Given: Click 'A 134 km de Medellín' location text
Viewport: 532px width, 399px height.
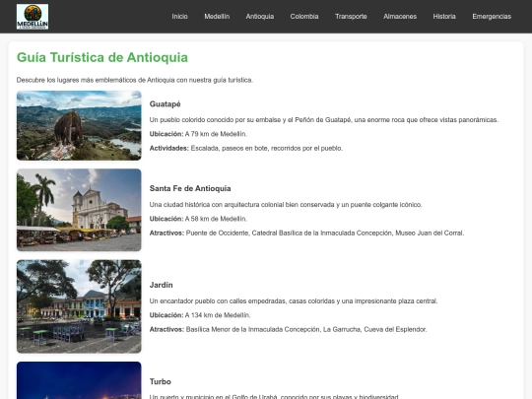Looking at the screenshot, I should pyautogui.click(x=218, y=315).
